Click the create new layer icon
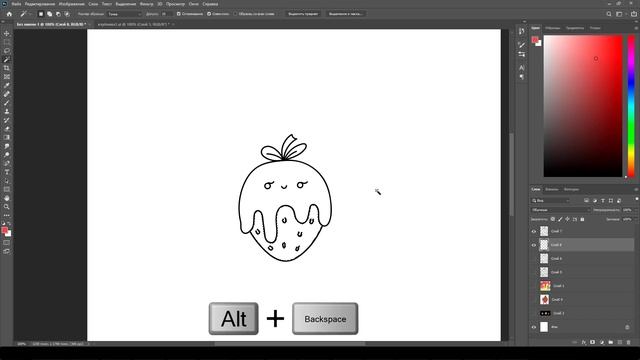This screenshot has height=360, width=640. pyautogui.click(x=620, y=342)
